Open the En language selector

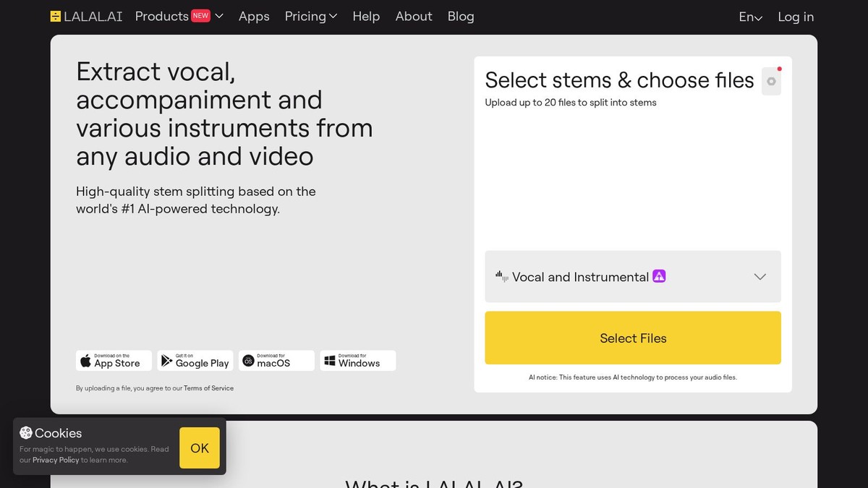(749, 17)
